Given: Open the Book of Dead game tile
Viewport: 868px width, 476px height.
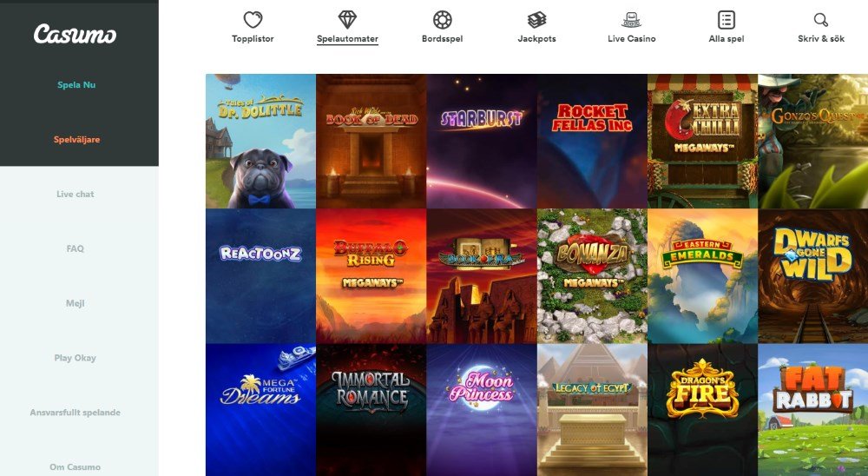Looking at the screenshot, I should 372,142.
